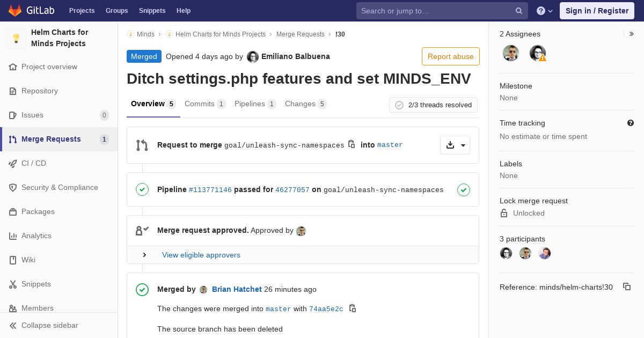Screen dimensions: 644x338
Task: Switch to the Changes tab
Action: click(306, 104)
